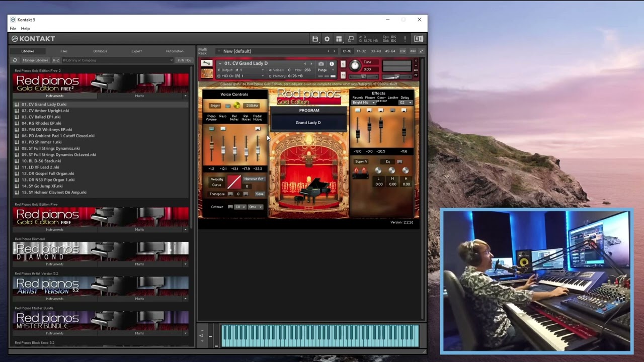
Task: Open the Octaver C0 dropdown
Action: [x=240, y=207]
